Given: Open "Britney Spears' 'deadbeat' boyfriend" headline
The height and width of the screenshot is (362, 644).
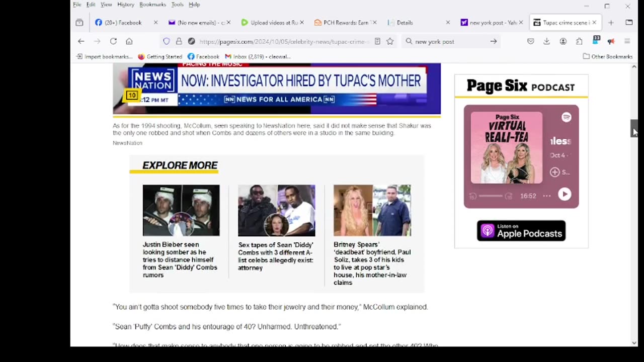Looking at the screenshot, I should (x=372, y=263).
